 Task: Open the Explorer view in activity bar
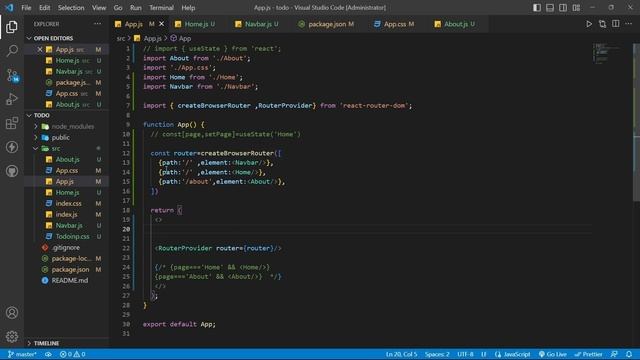click(x=12, y=27)
